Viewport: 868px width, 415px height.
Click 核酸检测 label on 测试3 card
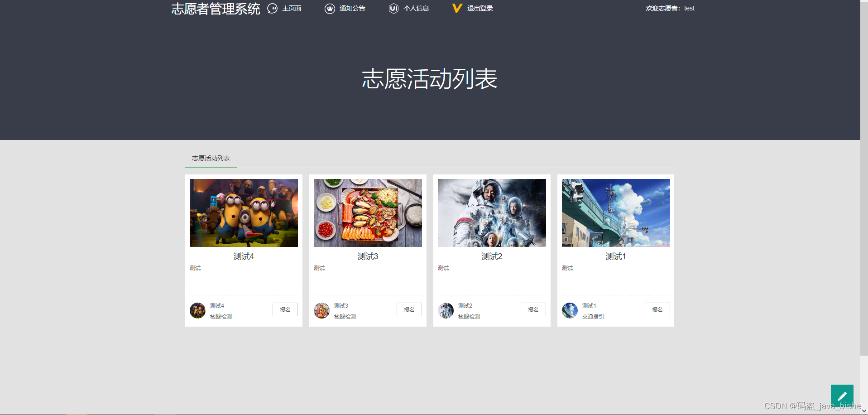345,317
